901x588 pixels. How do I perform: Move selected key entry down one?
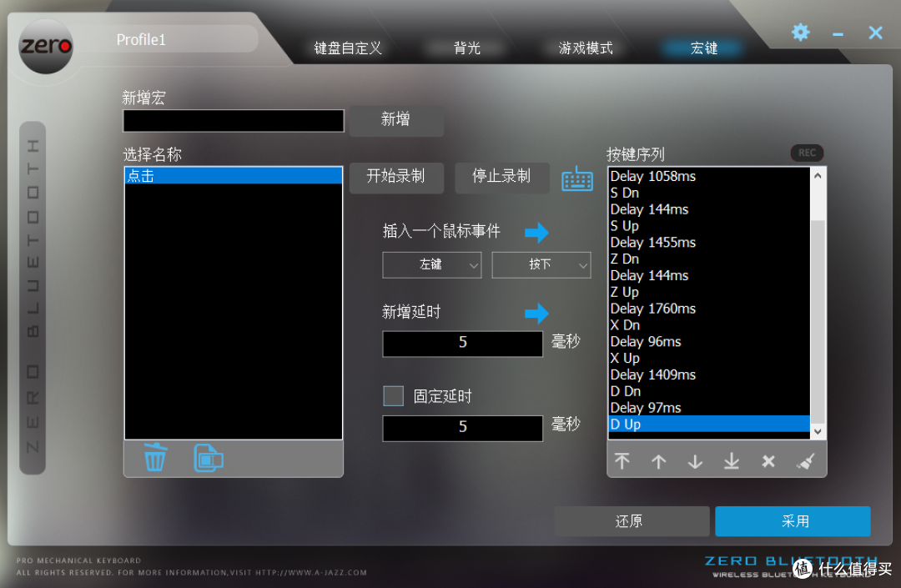(695, 461)
